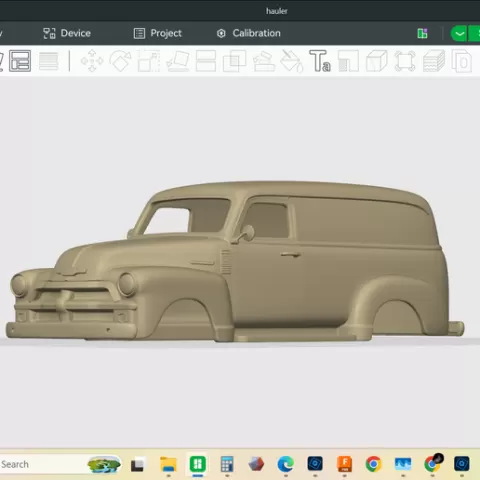Open Microsoft Edge from the taskbar
The height and width of the screenshot is (480, 480).
click(286, 464)
